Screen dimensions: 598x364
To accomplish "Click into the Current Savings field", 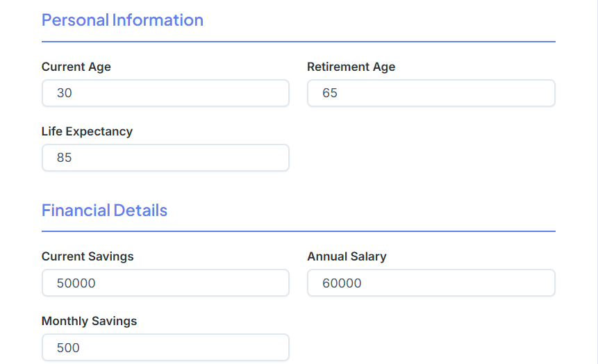I will click(x=165, y=283).
